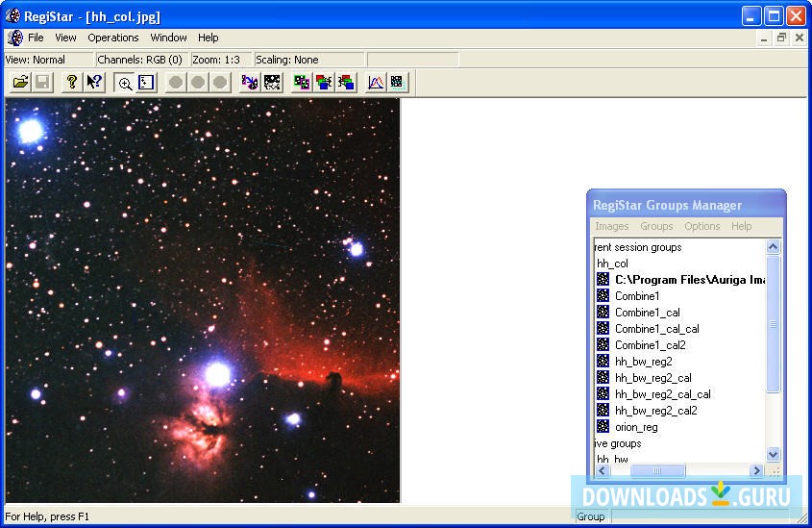Image resolution: width=812 pixels, height=528 pixels.
Task: Open Groups menu in Groups Manager
Action: click(x=656, y=226)
